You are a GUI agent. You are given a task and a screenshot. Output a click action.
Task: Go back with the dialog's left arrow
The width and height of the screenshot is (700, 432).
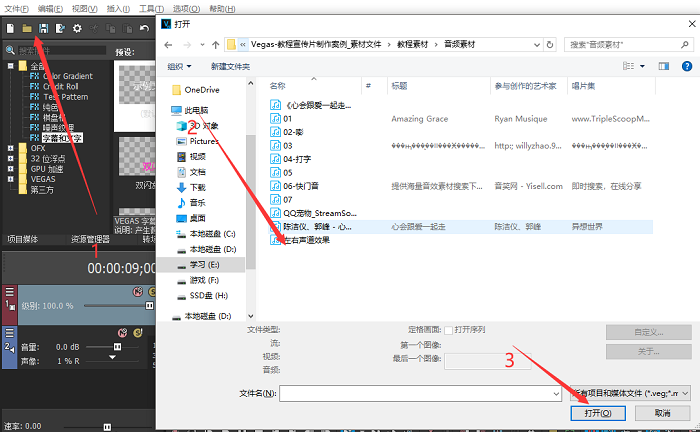pyautogui.click(x=168, y=45)
